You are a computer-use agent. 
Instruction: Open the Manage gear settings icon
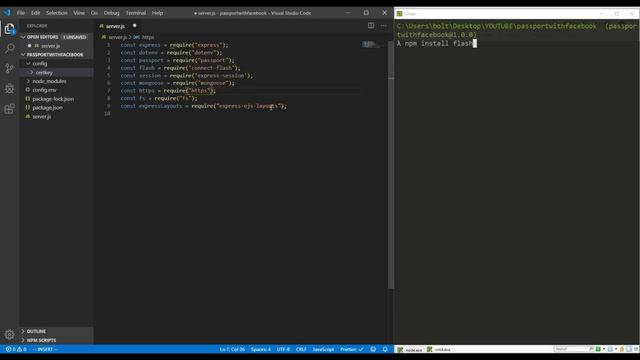pyautogui.click(x=9, y=334)
